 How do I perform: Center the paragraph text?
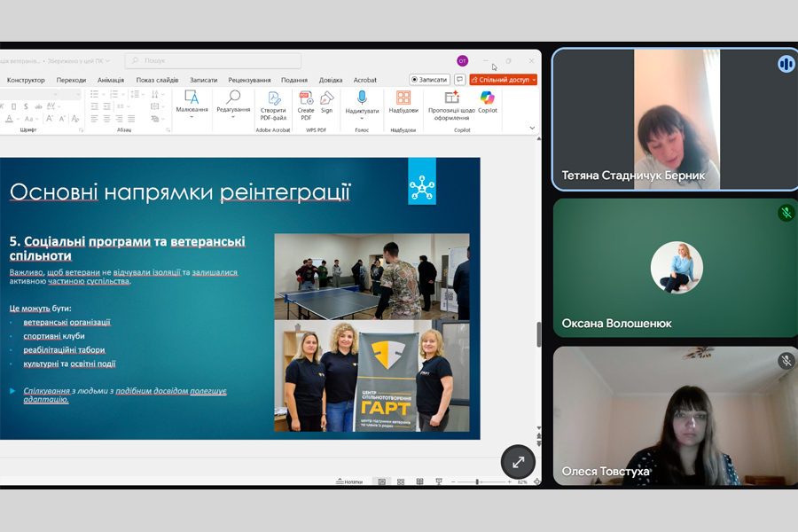(x=106, y=119)
